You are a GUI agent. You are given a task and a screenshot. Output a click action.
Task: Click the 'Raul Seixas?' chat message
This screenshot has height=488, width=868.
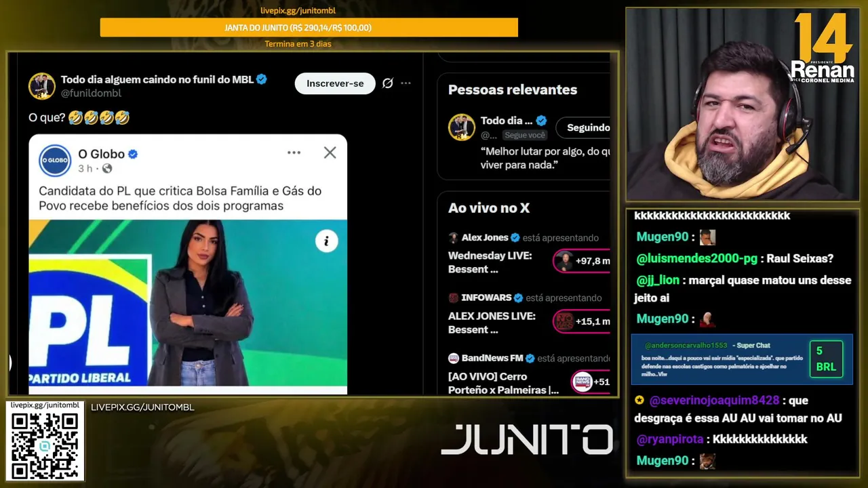[800, 258]
